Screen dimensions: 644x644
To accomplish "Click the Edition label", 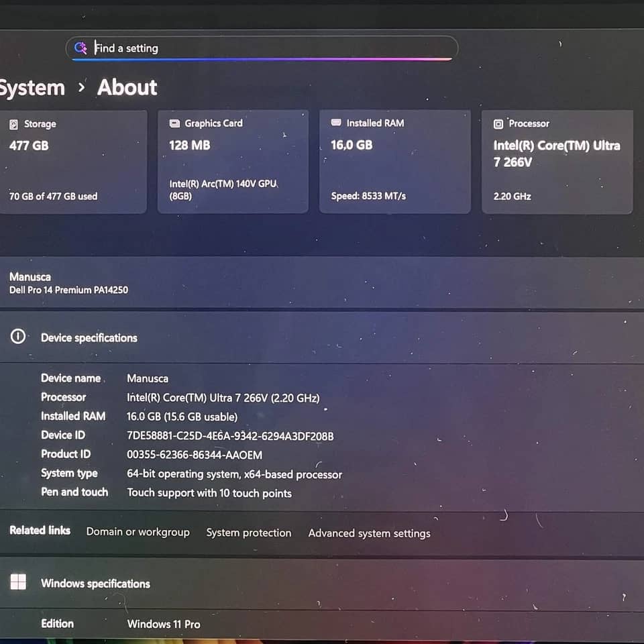I will click(58, 623).
